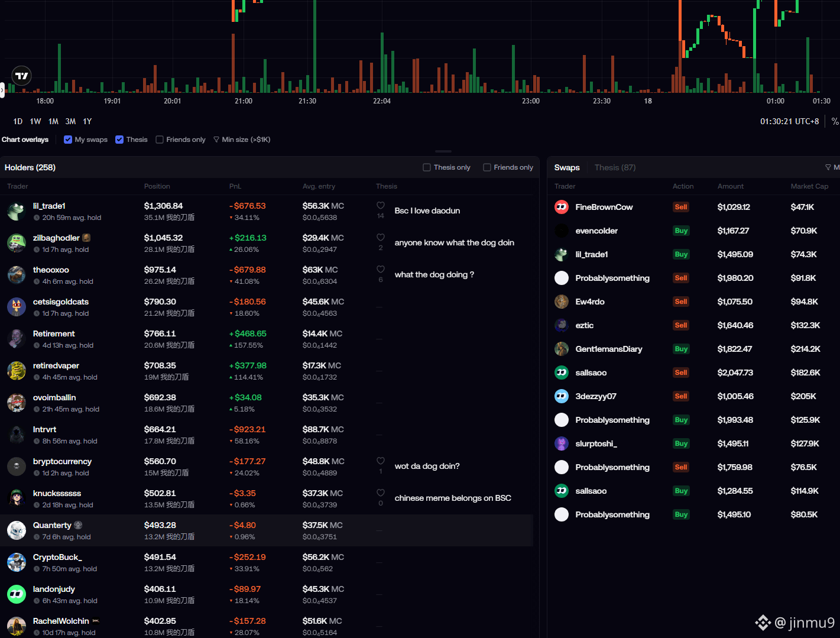
Task: Open theooxoo avatar
Action: [17, 275]
